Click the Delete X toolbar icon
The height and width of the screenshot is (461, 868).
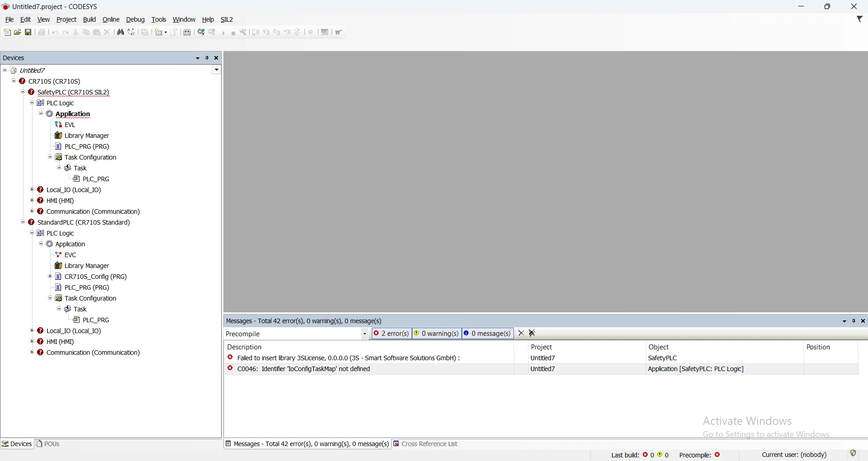pyautogui.click(x=107, y=32)
